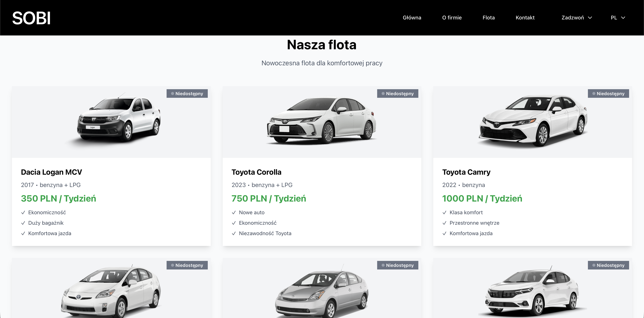Select the Toyota Camry title
This screenshot has height=318, width=644.
[x=466, y=172]
